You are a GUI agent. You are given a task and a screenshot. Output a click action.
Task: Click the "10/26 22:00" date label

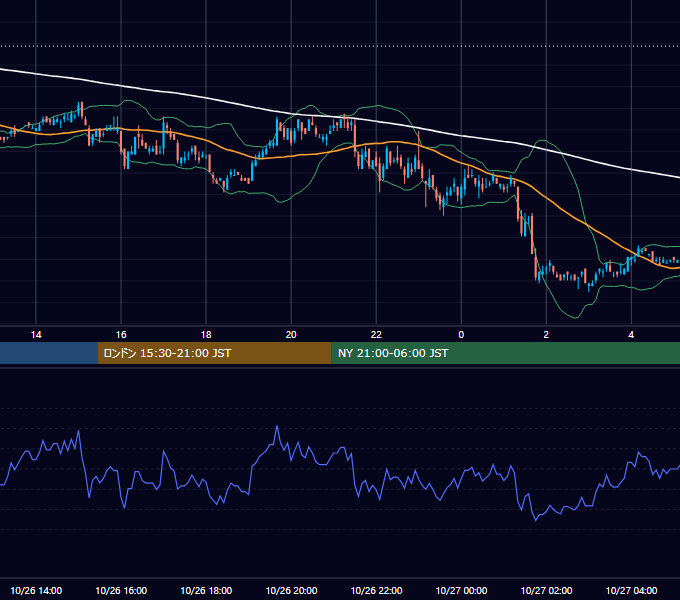coord(376,590)
